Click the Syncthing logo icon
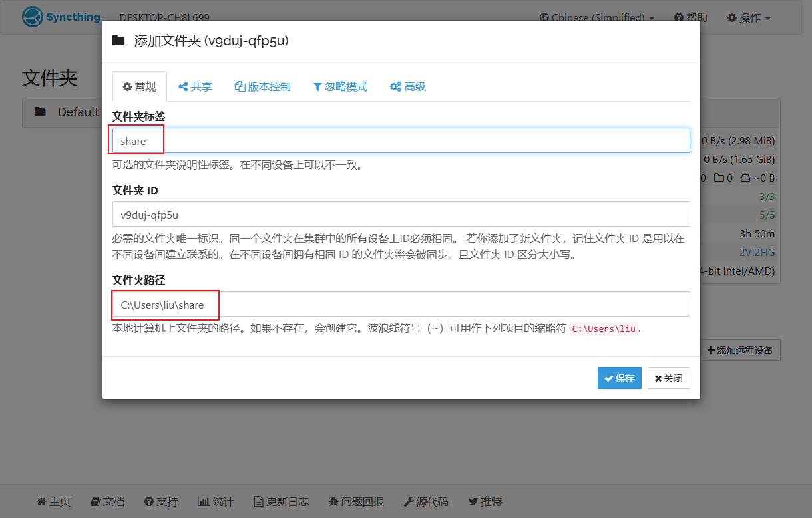Image resolution: width=812 pixels, height=518 pixels. (x=32, y=17)
